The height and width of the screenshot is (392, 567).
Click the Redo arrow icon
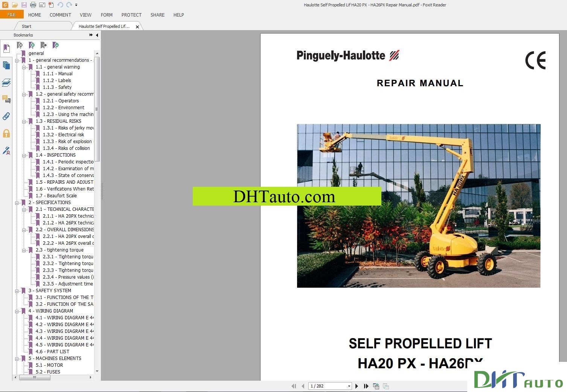point(69,5)
